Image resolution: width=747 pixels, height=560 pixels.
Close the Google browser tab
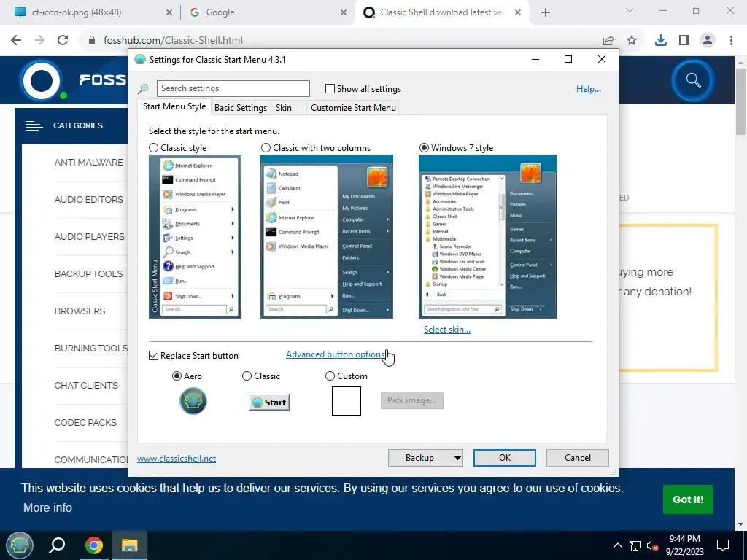[x=344, y=12]
